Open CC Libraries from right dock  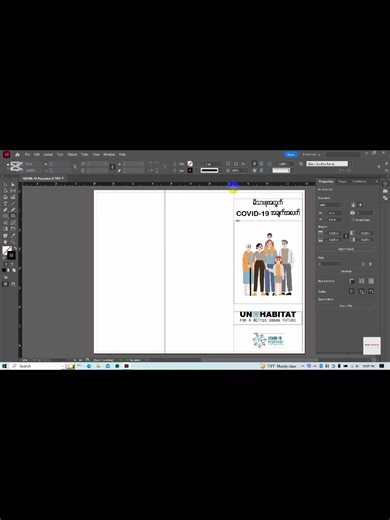click(385, 191)
